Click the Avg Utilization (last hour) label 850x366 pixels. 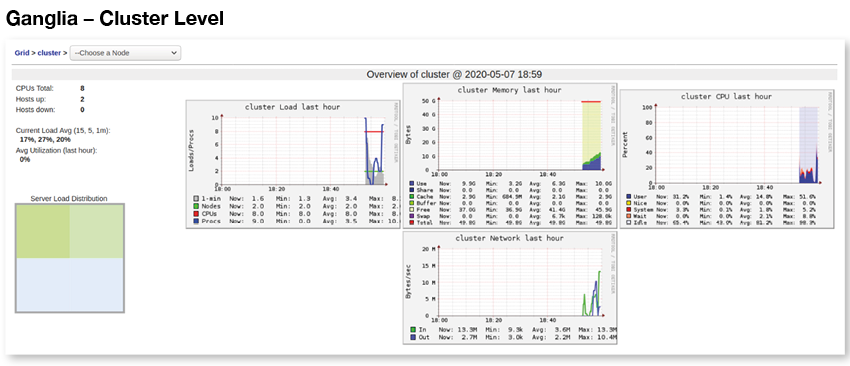56,150
